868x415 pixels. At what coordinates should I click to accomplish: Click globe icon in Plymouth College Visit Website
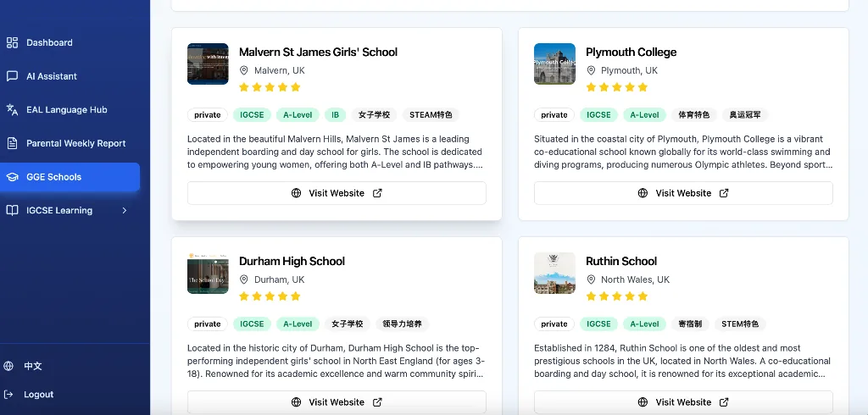[643, 193]
